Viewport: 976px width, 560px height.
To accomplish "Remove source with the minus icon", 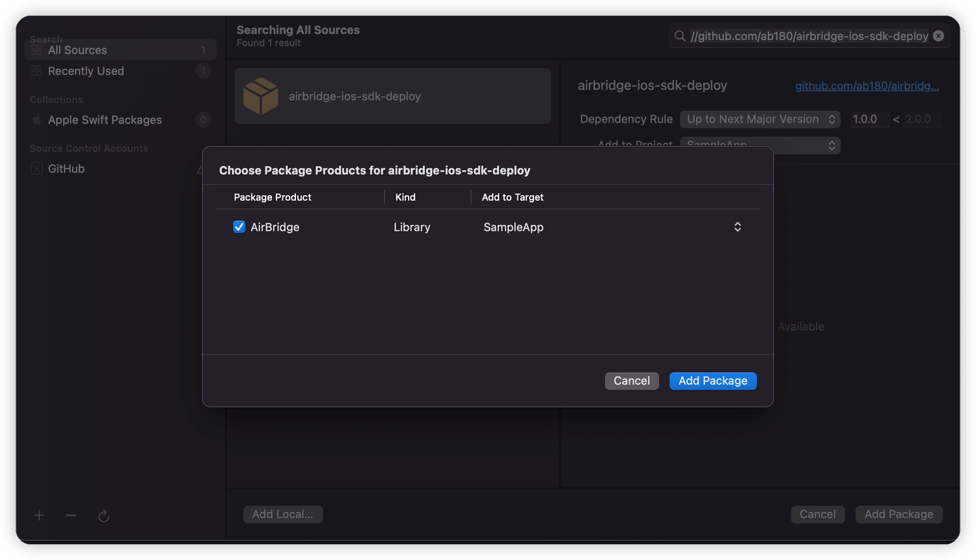I will pyautogui.click(x=71, y=516).
